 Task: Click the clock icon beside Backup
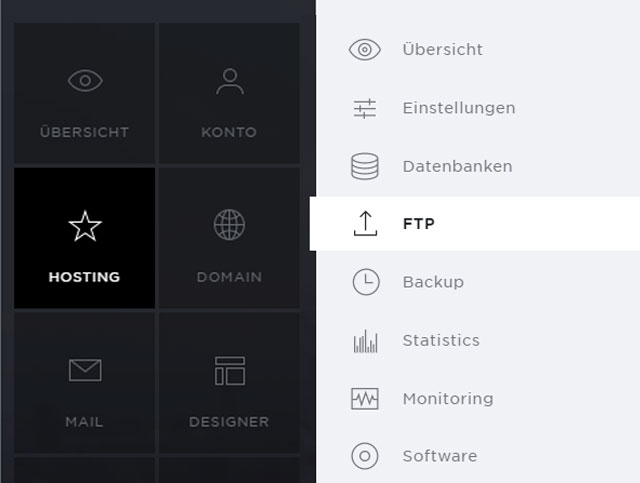366,282
